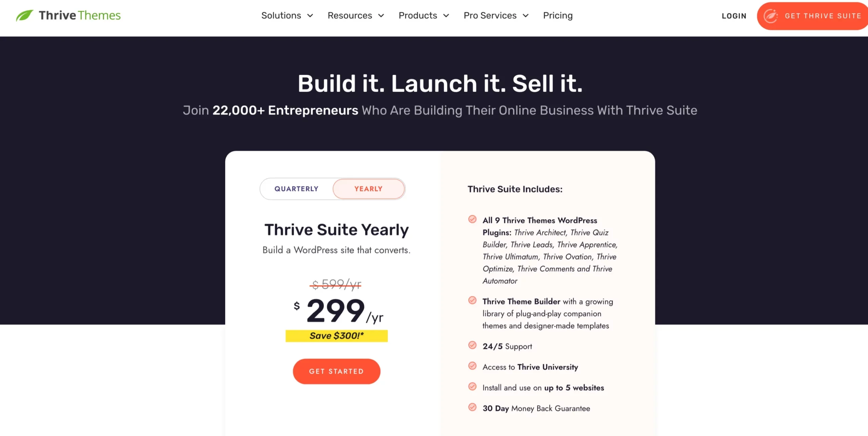The image size is (868, 436).
Task: Click the LOGIN menu item
Action: click(734, 15)
